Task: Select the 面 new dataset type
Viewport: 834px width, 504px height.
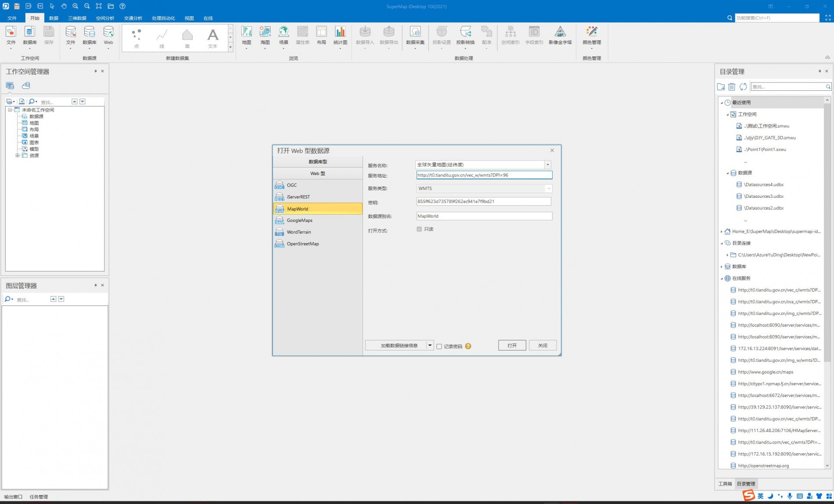Action: pos(187,38)
